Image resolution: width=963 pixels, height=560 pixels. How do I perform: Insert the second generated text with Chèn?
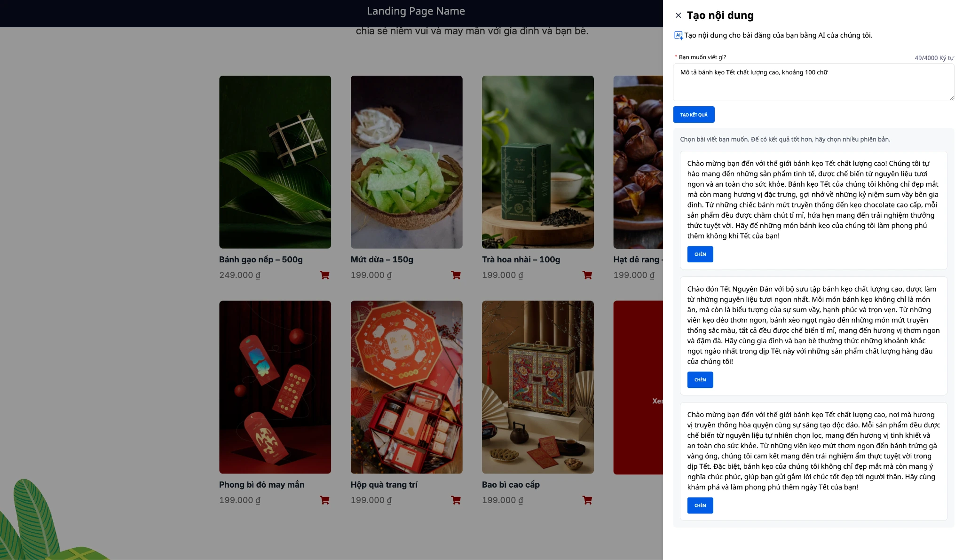click(x=700, y=380)
